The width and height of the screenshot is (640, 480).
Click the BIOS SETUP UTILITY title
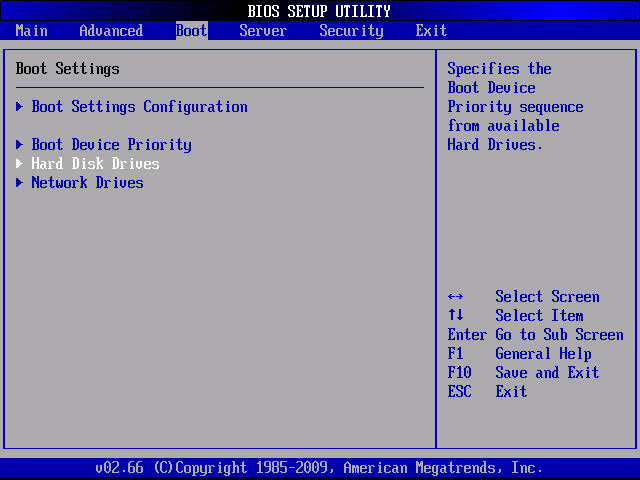[x=319, y=11]
